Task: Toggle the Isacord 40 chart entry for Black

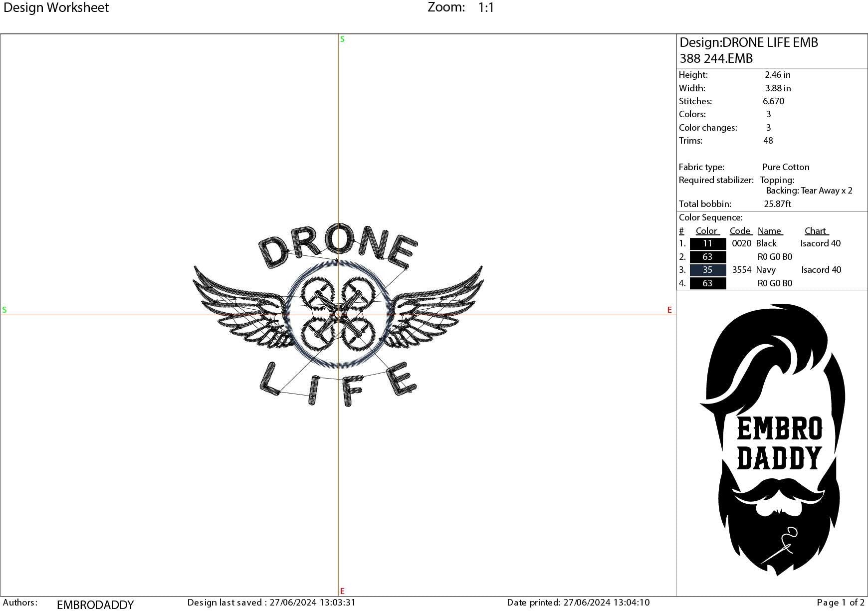Action: [x=821, y=243]
